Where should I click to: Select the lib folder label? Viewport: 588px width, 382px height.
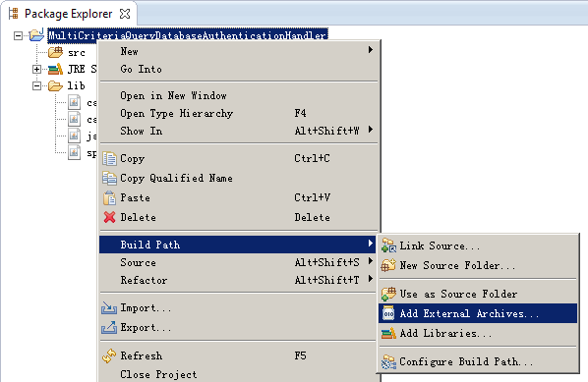[x=76, y=85]
